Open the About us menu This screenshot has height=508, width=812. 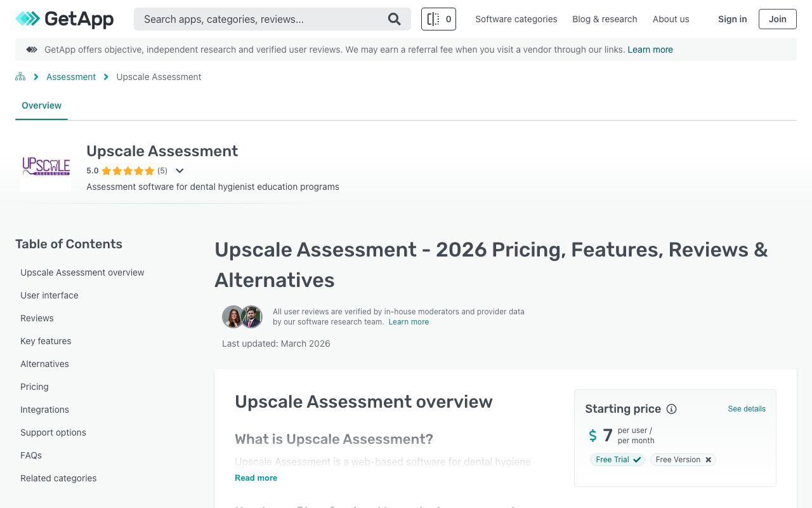671,19
